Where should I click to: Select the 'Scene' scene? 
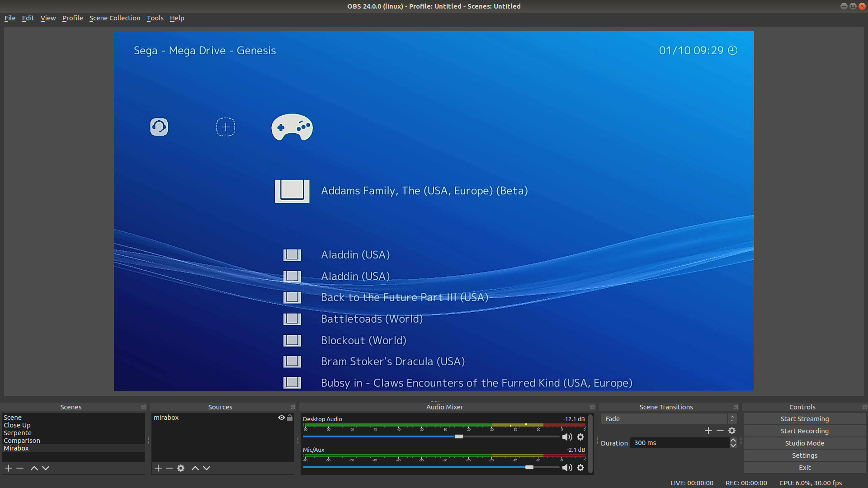pyautogui.click(x=73, y=418)
